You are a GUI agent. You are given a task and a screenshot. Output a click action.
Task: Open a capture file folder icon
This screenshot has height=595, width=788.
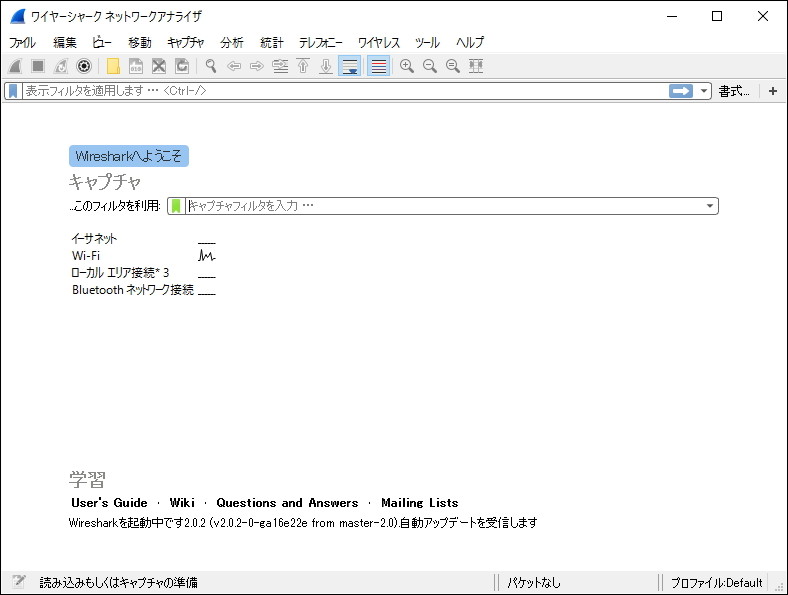click(x=114, y=66)
